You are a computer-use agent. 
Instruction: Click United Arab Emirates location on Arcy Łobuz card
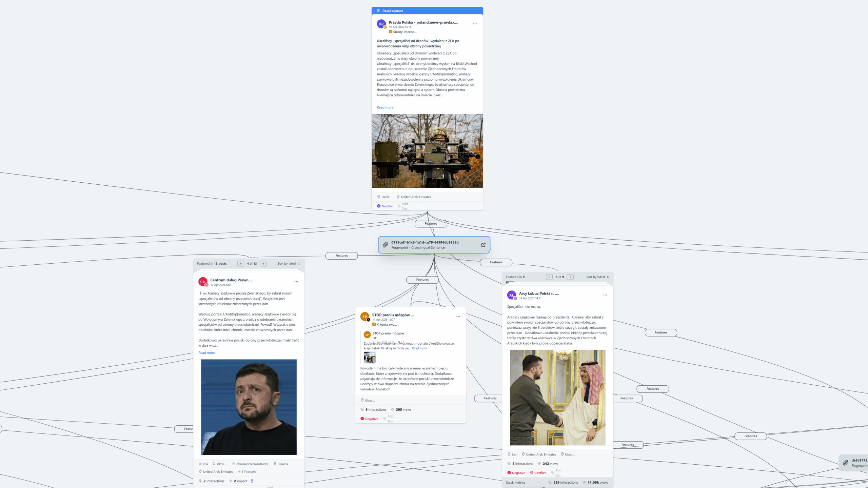click(539, 454)
